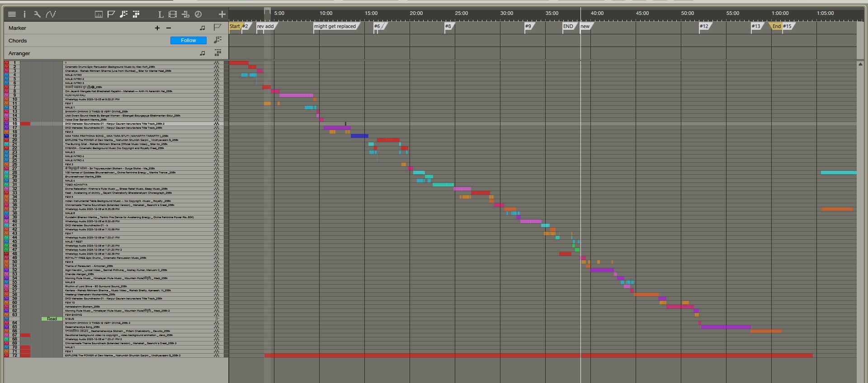This screenshot has height=383, width=868.
Task: Toggle the Read automation button on M BUS
Action: click(52, 319)
